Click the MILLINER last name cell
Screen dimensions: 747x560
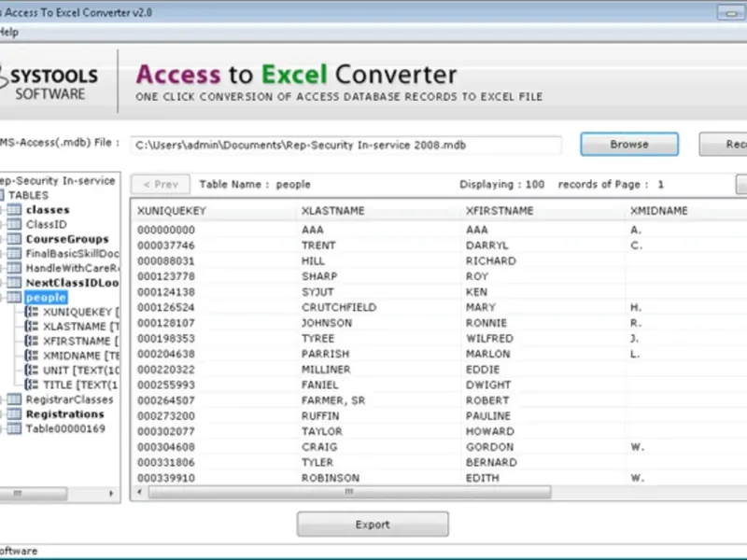pos(326,370)
